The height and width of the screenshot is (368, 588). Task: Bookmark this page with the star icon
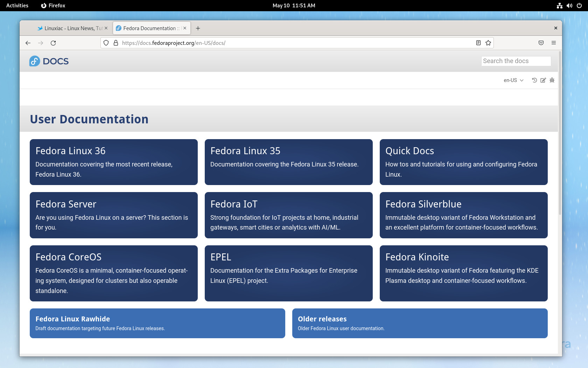pos(488,43)
